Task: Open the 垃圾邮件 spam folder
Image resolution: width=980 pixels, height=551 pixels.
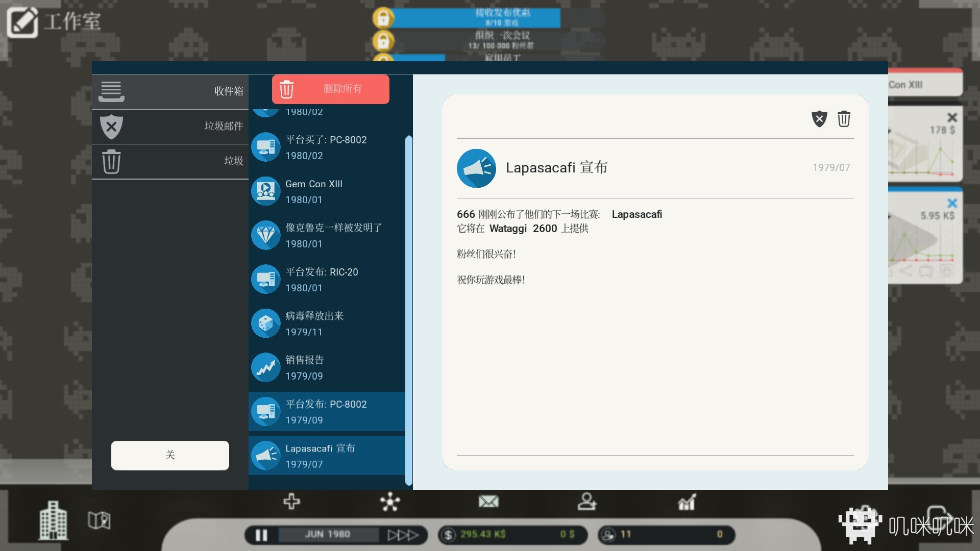Action: pos(170,126)
